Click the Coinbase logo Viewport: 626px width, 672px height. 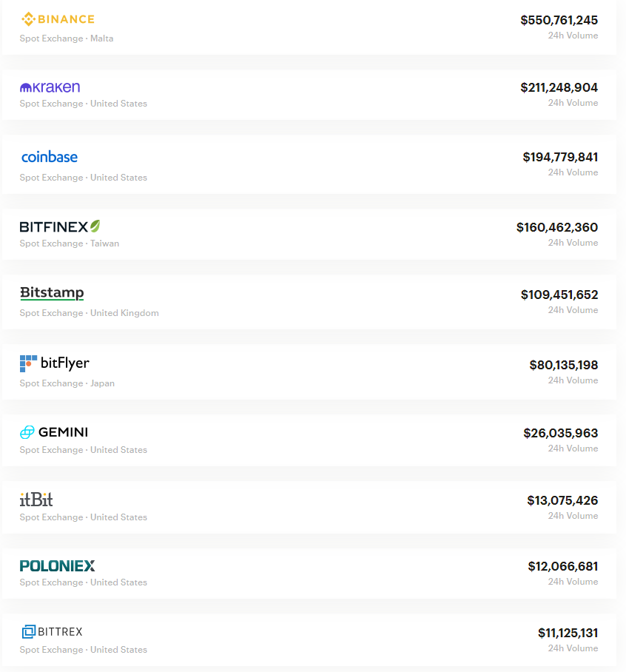pos(50,157)
